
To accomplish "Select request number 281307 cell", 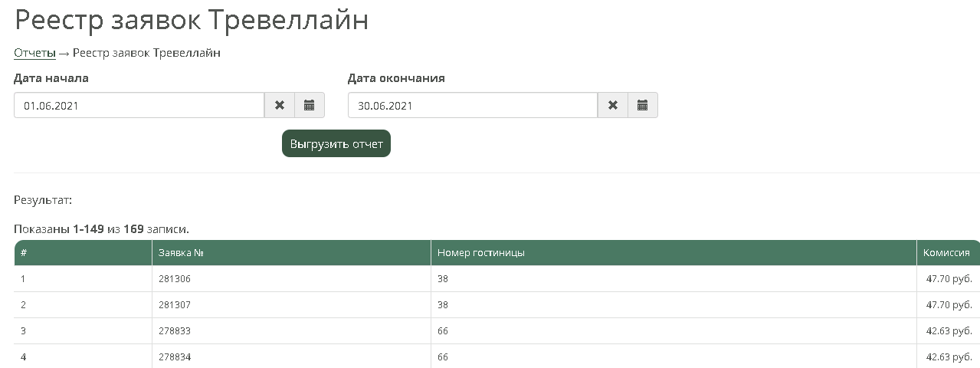I will tap(174, 305).
